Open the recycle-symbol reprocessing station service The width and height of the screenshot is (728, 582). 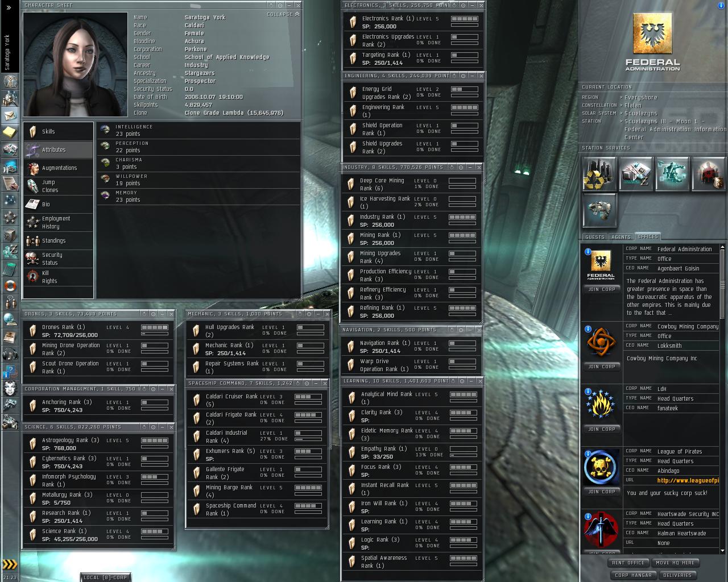pos(599,174)
